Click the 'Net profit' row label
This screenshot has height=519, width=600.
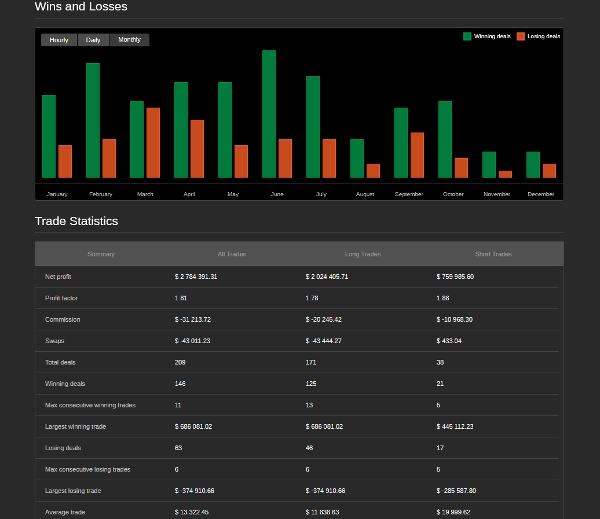tap(58, 277)
